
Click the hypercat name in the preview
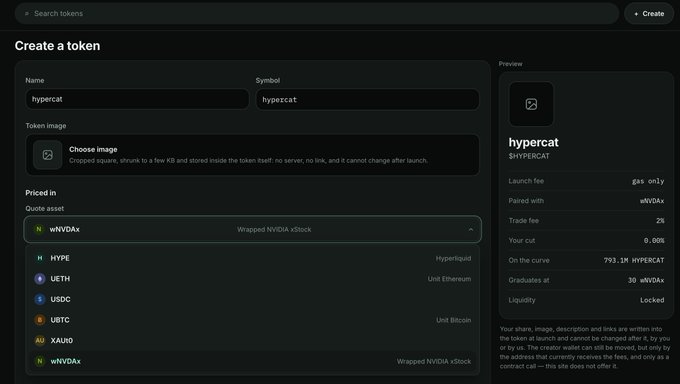(x=533, y=142)
